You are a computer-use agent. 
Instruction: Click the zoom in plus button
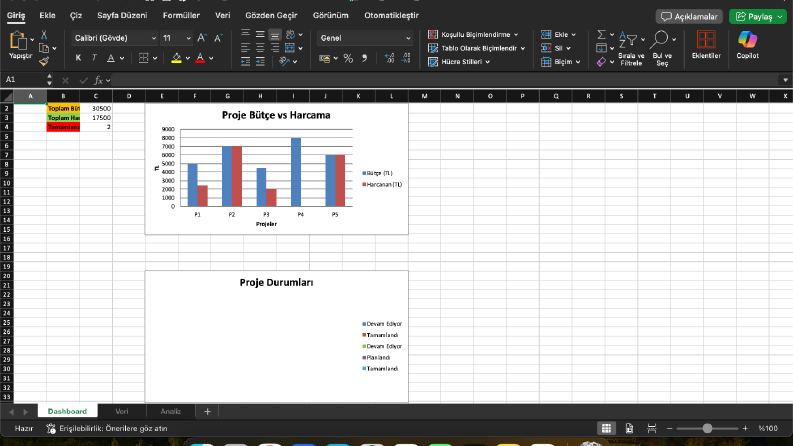point(745,428)
